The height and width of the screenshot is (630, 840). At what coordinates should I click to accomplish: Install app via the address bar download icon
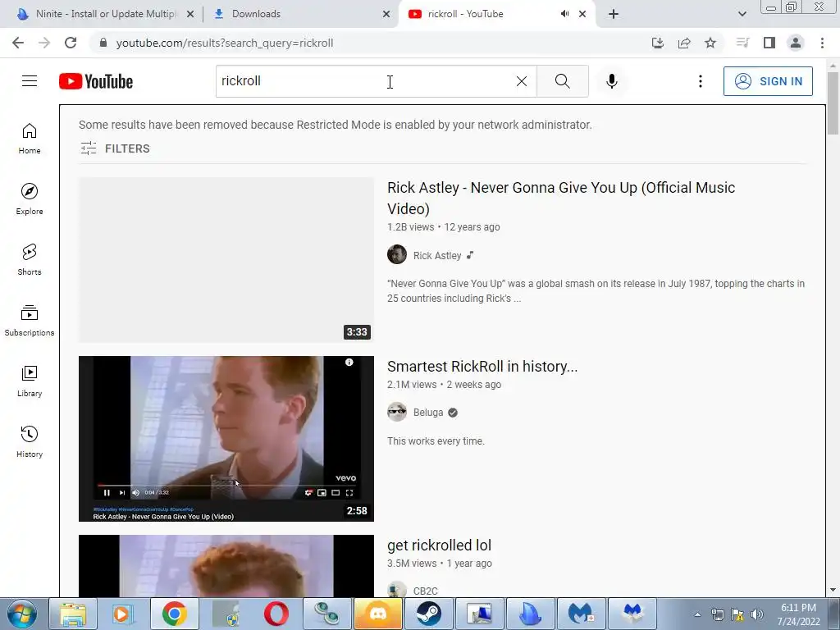click(658, 43)
